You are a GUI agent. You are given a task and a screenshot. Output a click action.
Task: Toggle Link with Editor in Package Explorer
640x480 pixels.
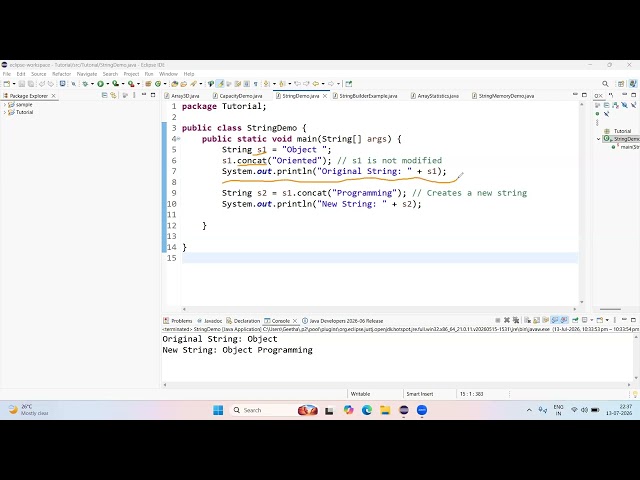113,95
